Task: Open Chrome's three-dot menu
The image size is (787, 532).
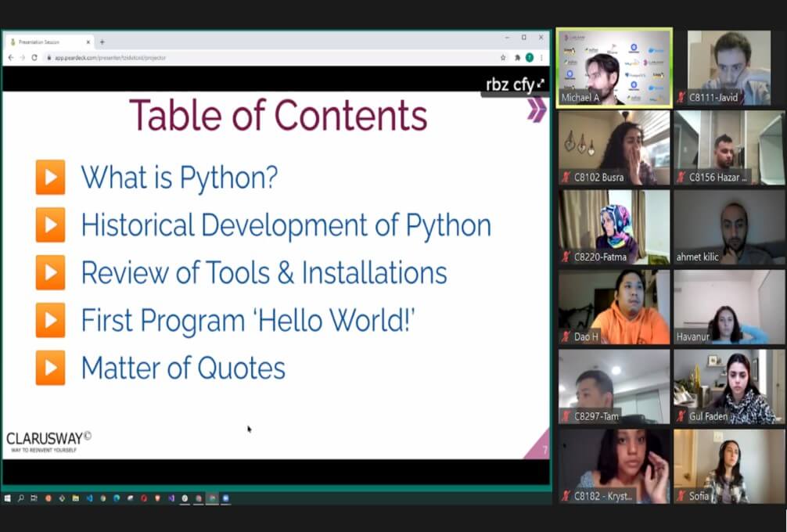Action: [x=541, y=57]
